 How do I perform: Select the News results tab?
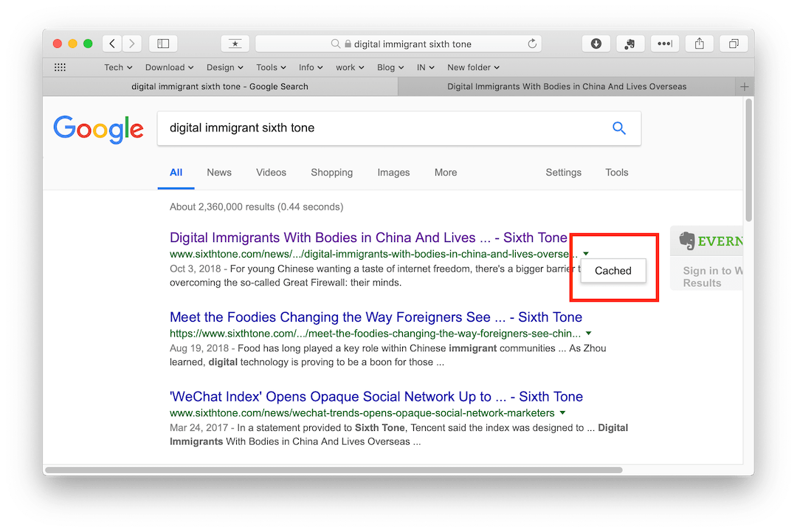click(x=219, y=173)
